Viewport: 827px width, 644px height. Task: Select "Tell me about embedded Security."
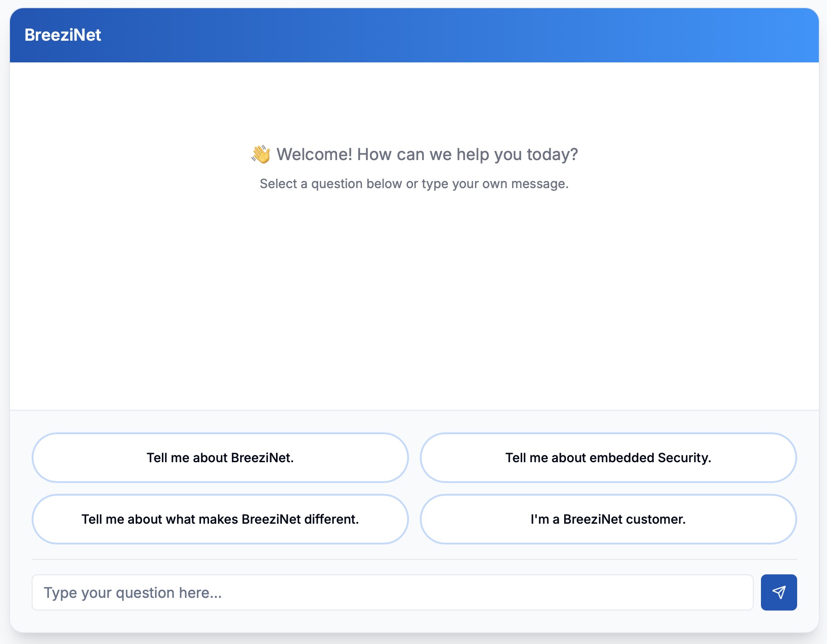608,458
